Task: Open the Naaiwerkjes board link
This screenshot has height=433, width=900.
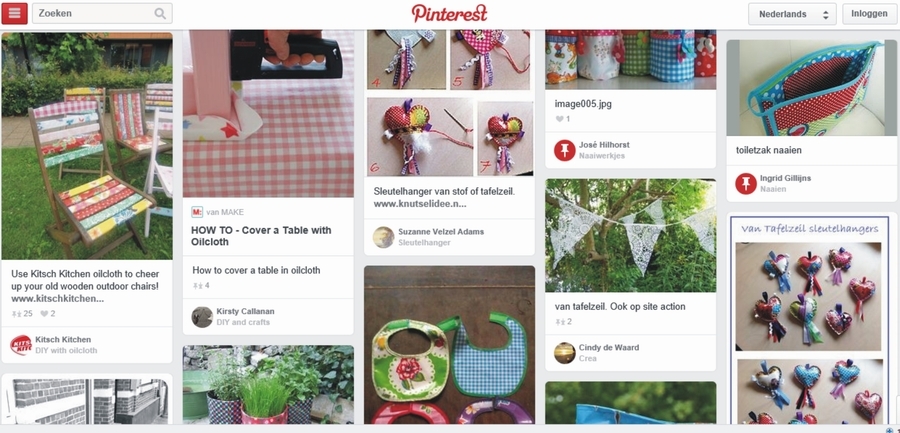Action: (602, 156)
